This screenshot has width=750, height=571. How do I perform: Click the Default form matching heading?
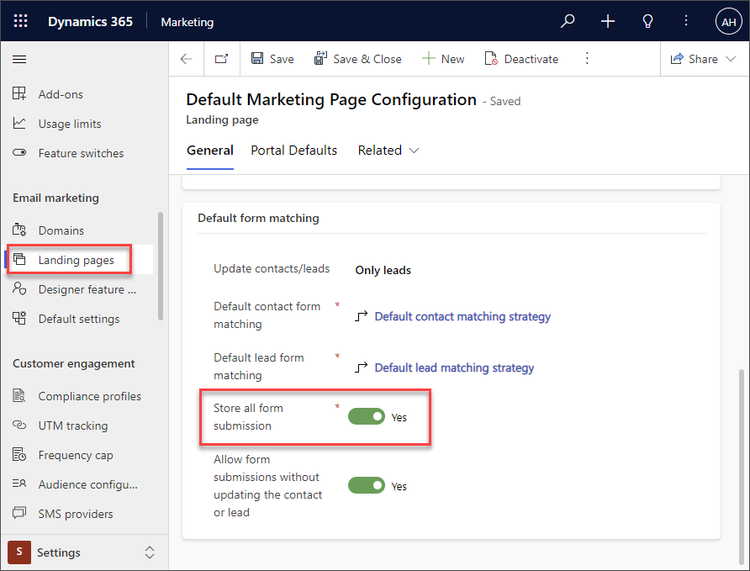tap(258, 218)
